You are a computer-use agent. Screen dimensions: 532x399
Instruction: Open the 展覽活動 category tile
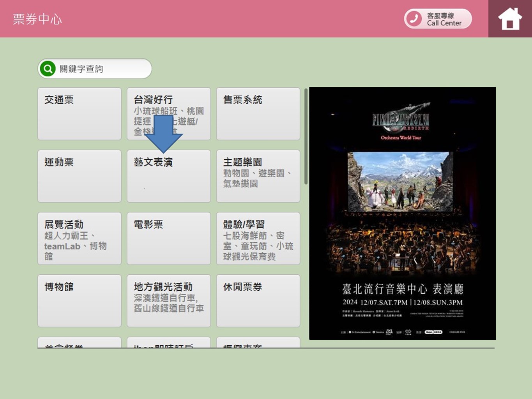click(80, 238)
